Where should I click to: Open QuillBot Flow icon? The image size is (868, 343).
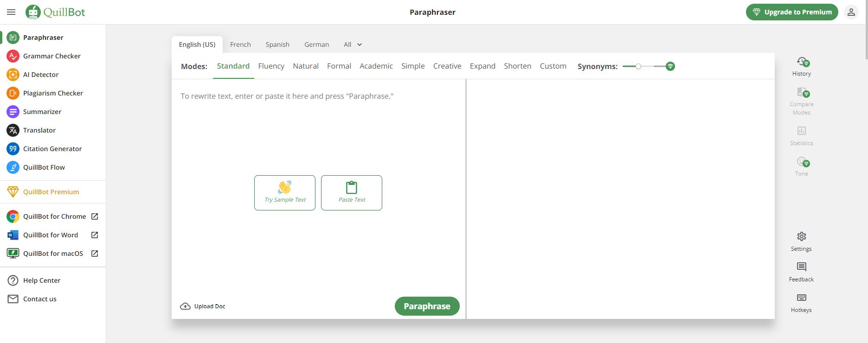click(13, 167)
